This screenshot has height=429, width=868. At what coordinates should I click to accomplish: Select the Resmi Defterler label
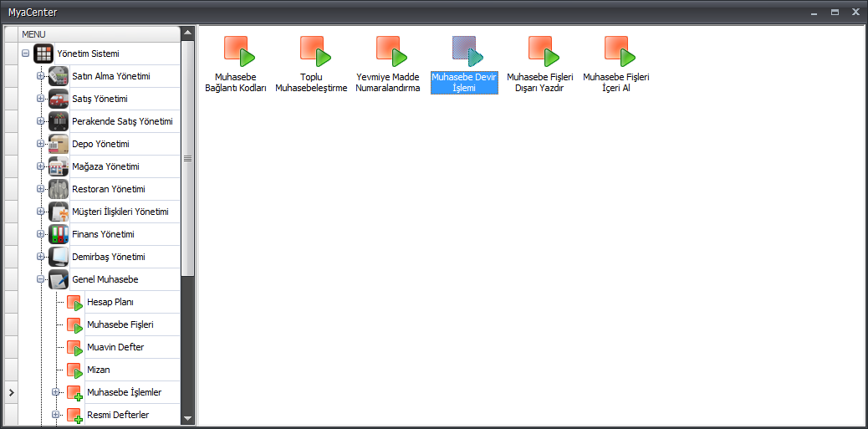(118, 415)
